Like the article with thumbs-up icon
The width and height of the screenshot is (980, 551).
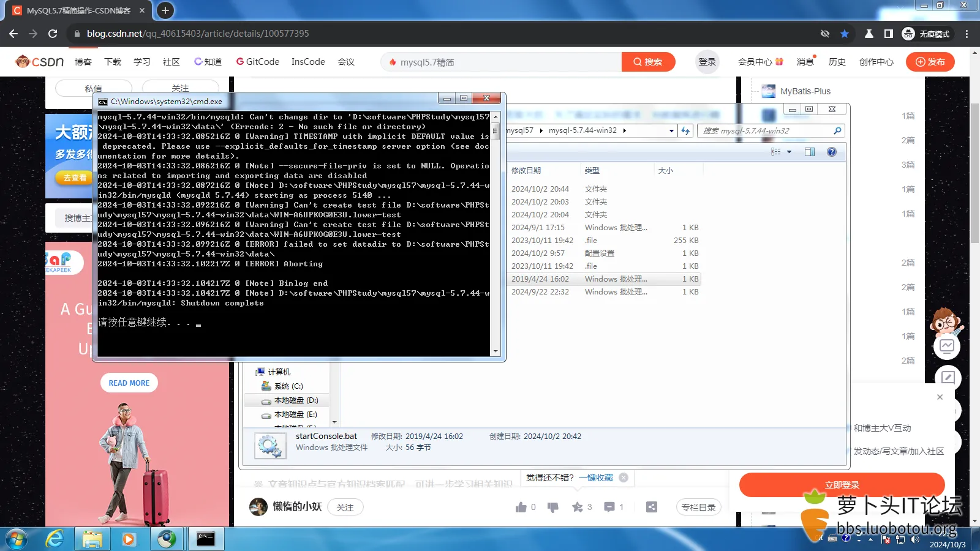tap(521, 507)
